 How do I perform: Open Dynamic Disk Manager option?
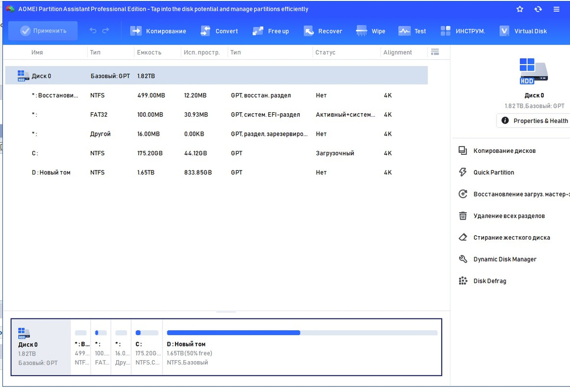pyautogui.click(x=504, y=259)
